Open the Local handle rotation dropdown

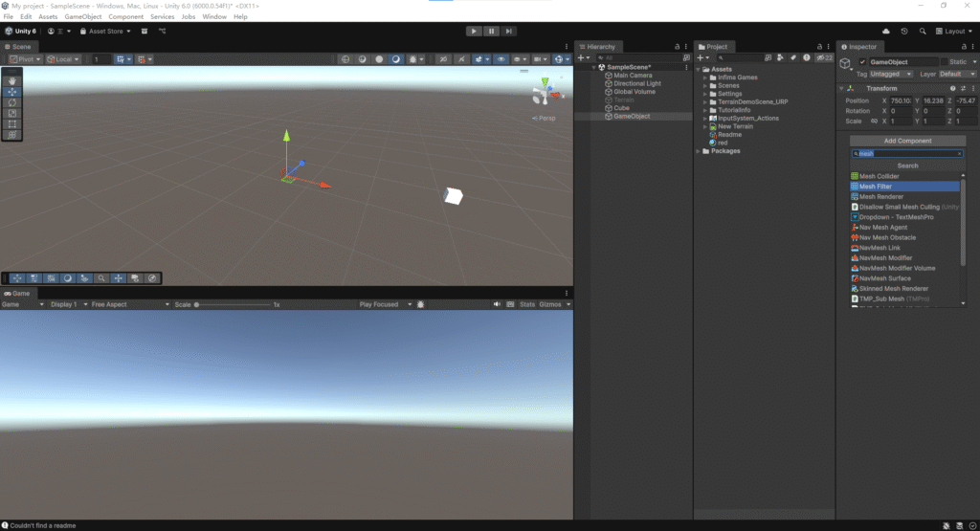(x=63, y=59)
